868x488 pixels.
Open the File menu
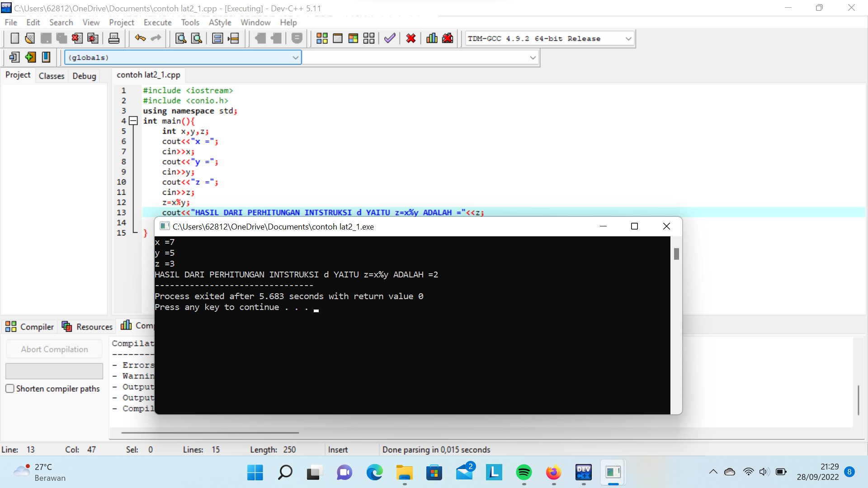tap(11, 22)
